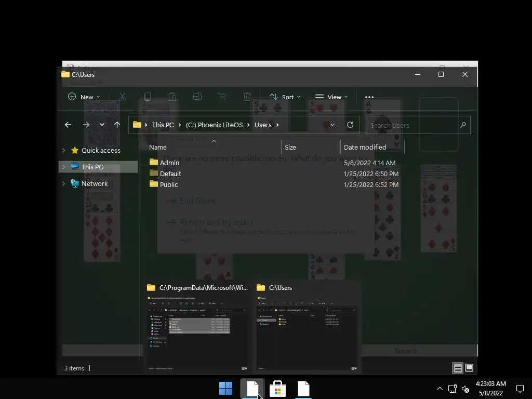Image resolution: width=532 pixels, height=399 pixels.
Task: Click Users in the address breadcrumb
Action: tap(263, 125)
